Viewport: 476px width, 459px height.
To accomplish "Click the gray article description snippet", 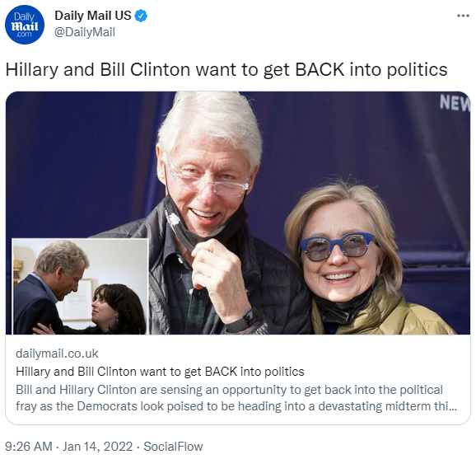I will click(236, 398).
